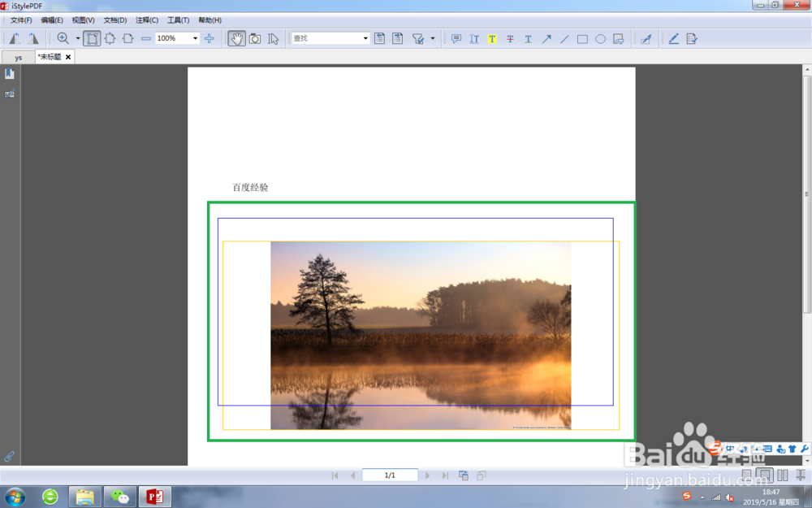812x508 pixels.
Task: Open WeChat from the taskbar
Action: pos(120,497)
